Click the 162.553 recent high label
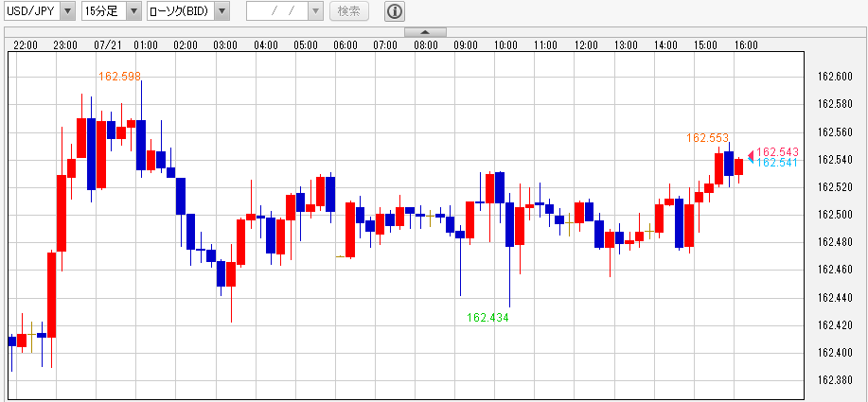868x402 pixels. click(x=707, y=138)
